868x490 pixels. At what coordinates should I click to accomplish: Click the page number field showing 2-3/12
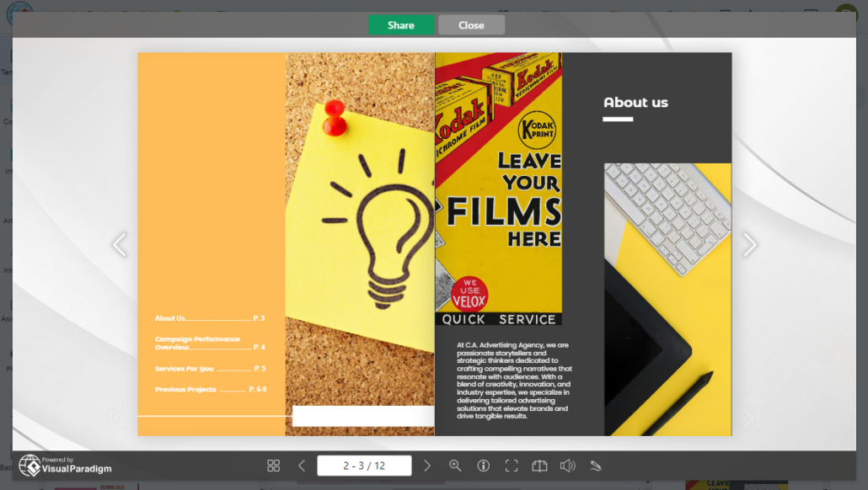point(363,465)
